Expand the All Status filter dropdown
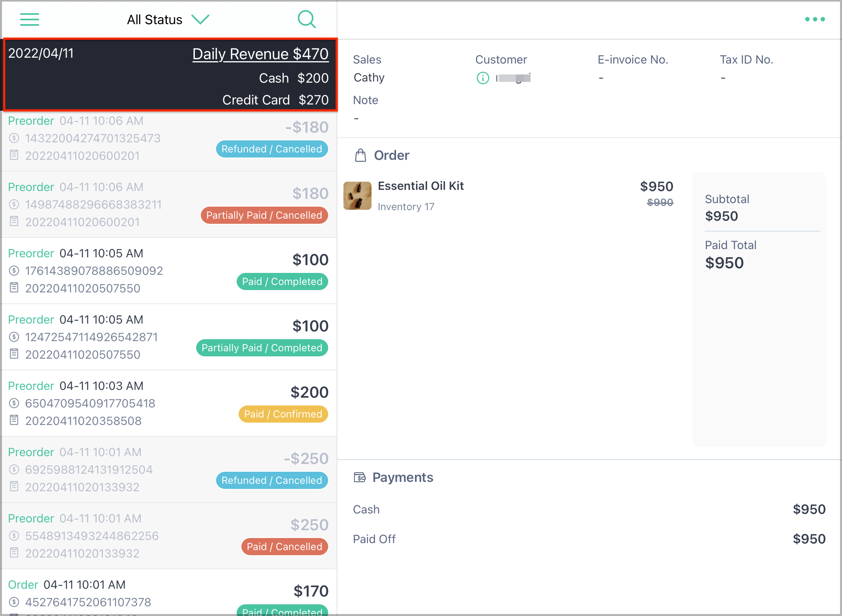Viewport: 842px width, 616px height. (x=168, y=19)
